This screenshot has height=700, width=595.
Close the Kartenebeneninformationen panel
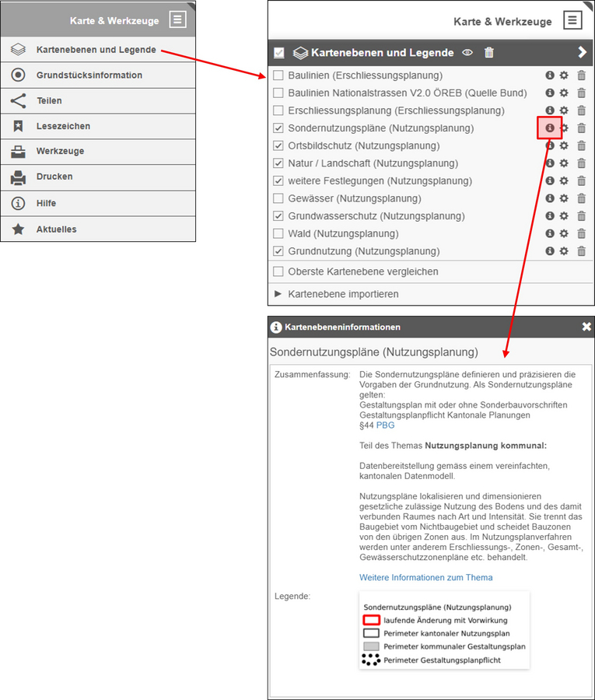(586, 327)
